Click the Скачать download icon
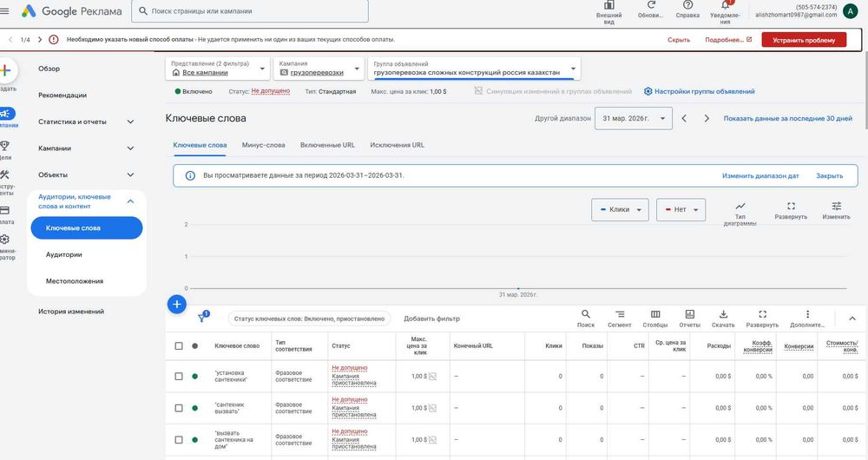Viewport: 868px width, 460px height. [x=723, y=314]
